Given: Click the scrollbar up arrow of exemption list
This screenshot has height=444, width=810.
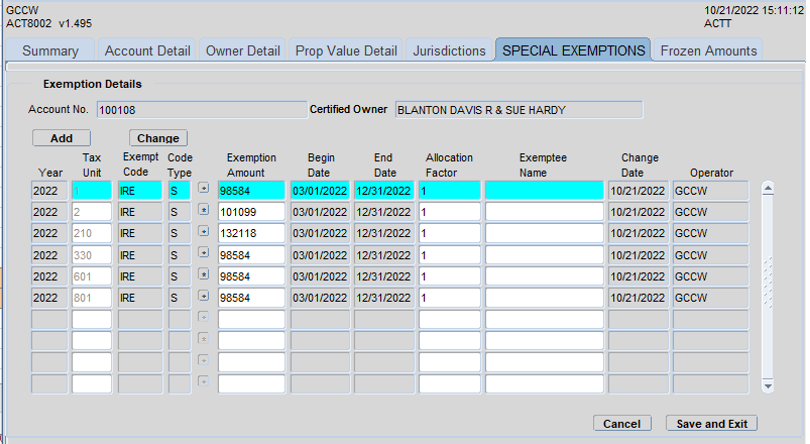Looking at the screenshot, I should pos(768,187).
